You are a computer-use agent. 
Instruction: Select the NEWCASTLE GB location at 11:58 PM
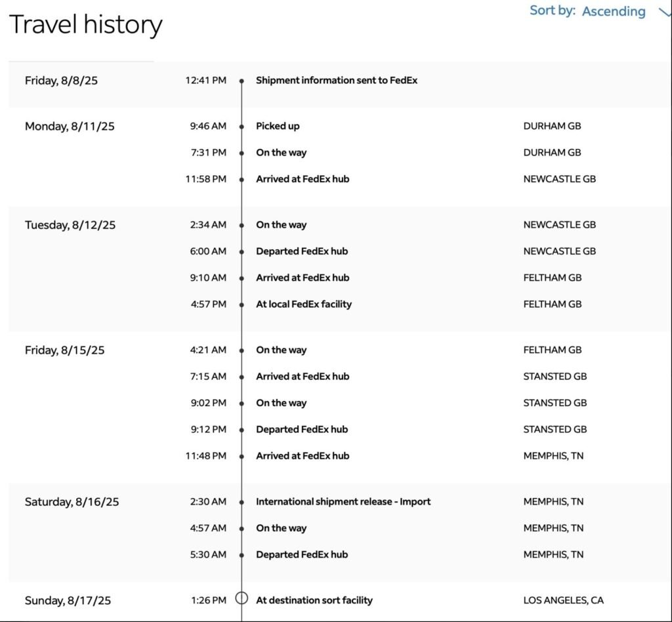point(559,179)
